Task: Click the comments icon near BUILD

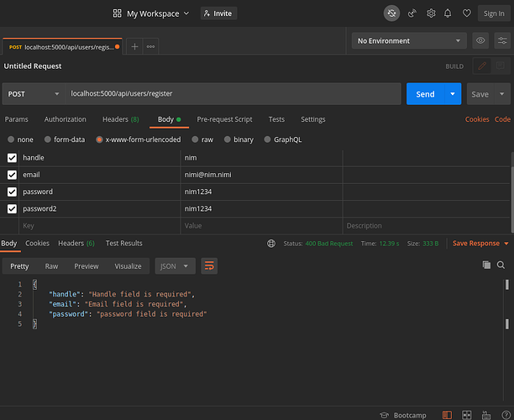Action: coord(501,66)
